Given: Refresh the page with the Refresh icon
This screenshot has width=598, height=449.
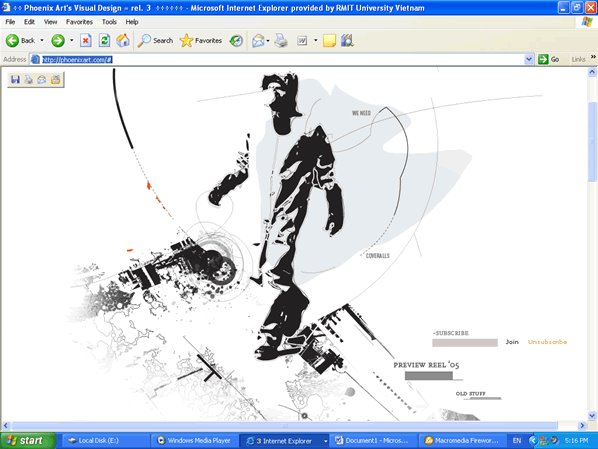Looking at the screenshot, I should [x=104, y=40].
